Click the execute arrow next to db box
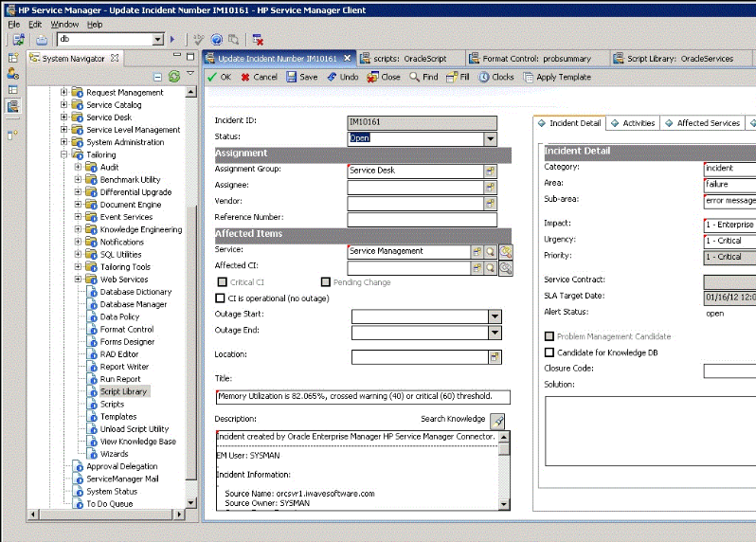This screenshot has height=542, width=756. pyautogui.click(x=172, y=40)
